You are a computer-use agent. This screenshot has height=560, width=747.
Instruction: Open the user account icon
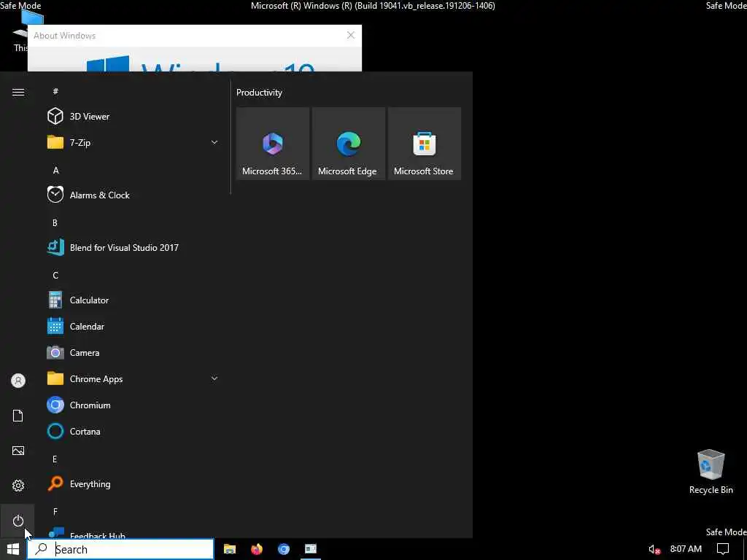[x=18, y=381]
